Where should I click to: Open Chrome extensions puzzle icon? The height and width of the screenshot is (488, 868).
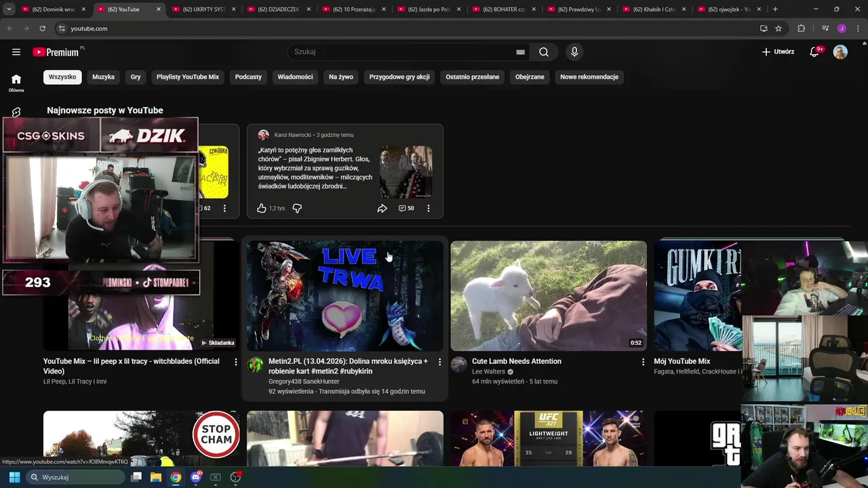click(801, 28)
